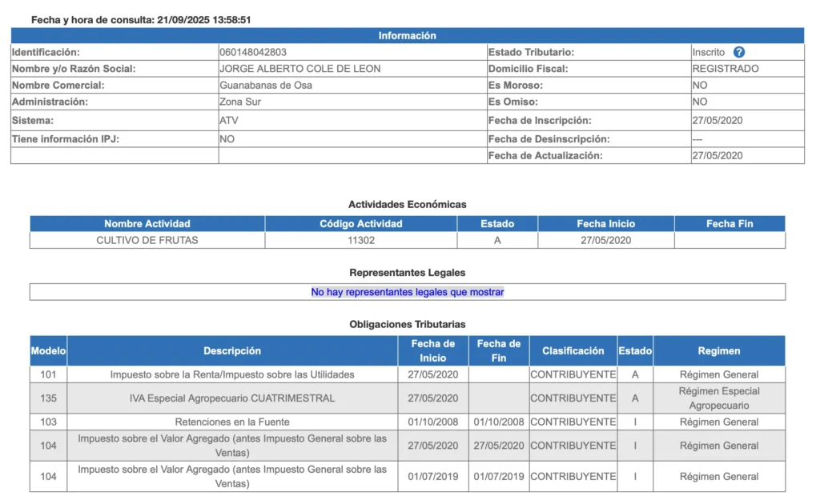The height and width of the screenshot is (504, 820).
Task: Click the 'Domicilio Fiscal:' label
Action: (529, 69)
